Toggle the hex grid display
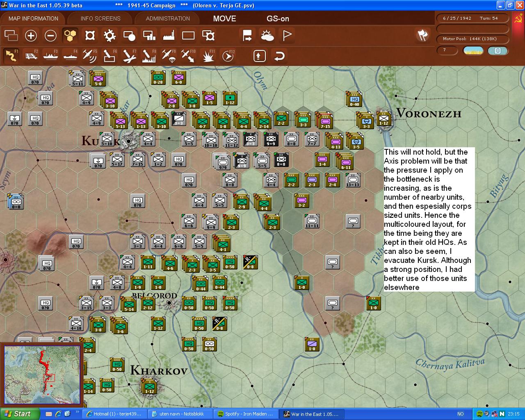 point(70,36)
